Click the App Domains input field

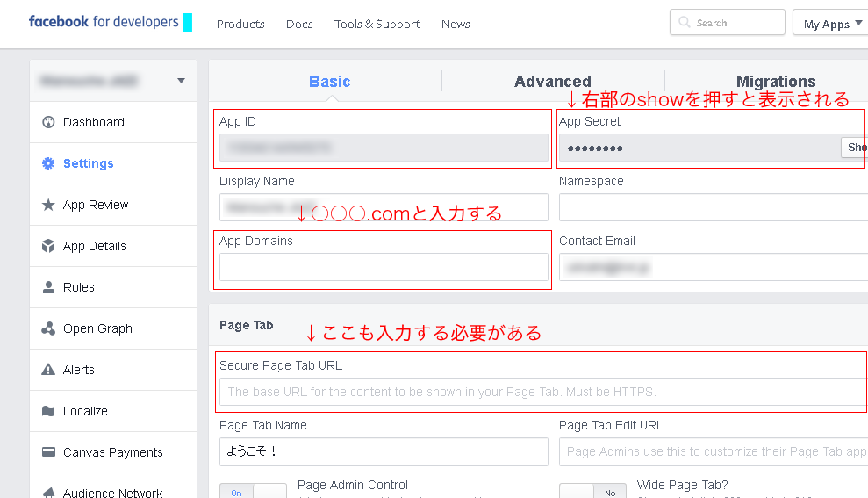coord(384,267)
